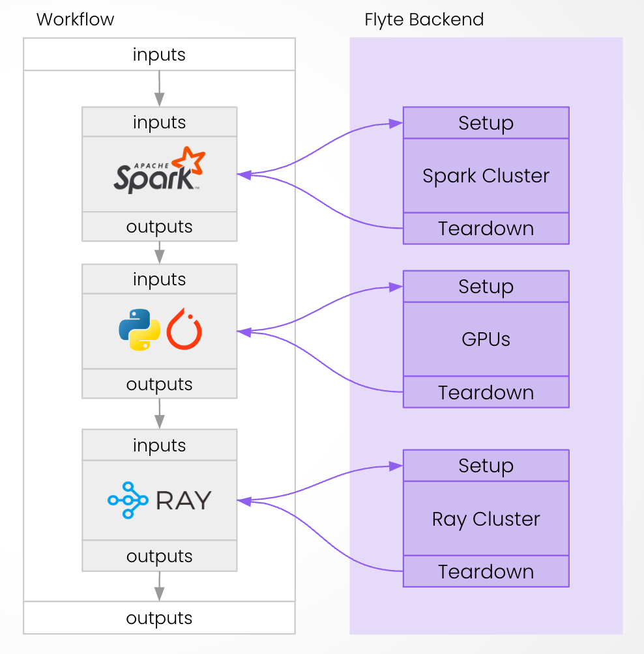Screen dimensions: 644x654
Task: Click the Python logo
Action: click(x=139, y=330)
